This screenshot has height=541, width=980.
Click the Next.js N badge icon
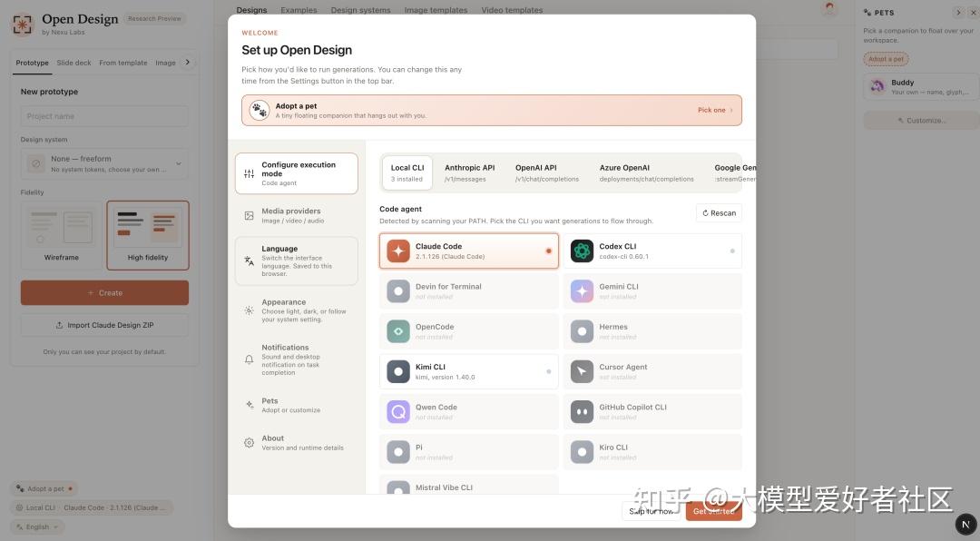tap(965, 524)
